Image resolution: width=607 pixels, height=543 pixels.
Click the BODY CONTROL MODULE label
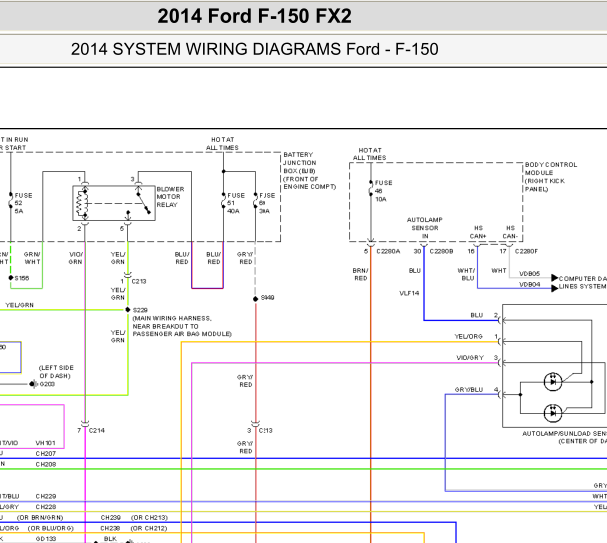point(551,177)
